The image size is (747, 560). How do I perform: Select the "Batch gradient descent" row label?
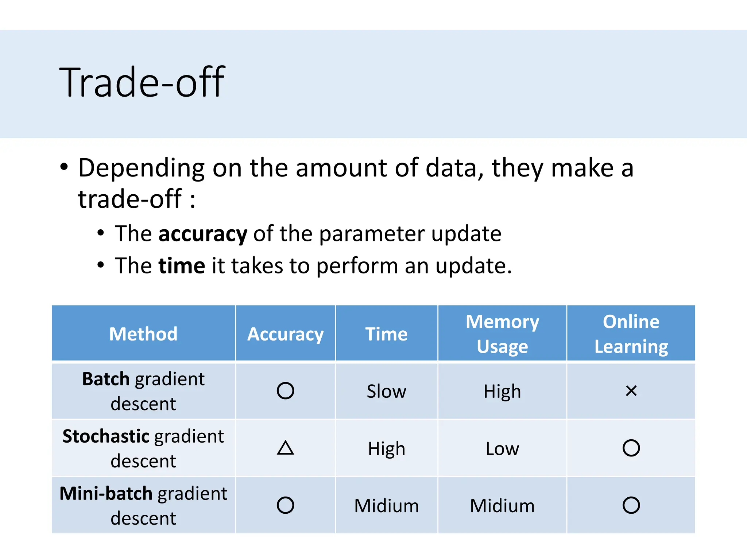143,391
